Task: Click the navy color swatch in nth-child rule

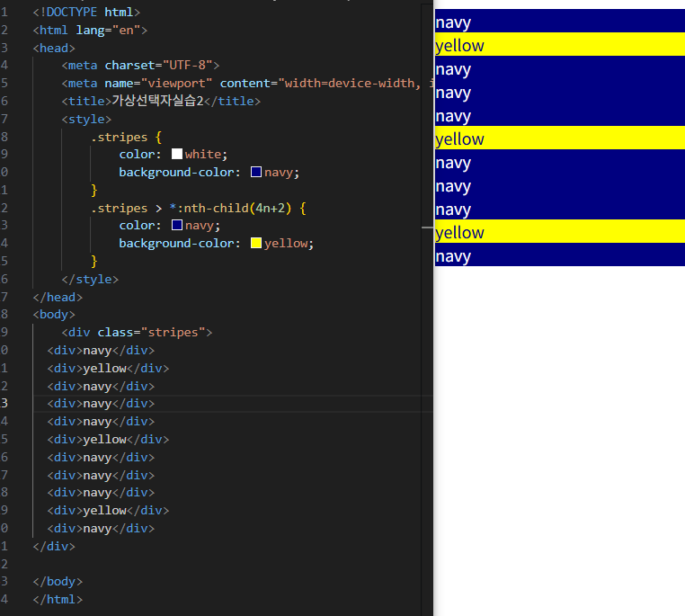Action: tap(177, 225)
